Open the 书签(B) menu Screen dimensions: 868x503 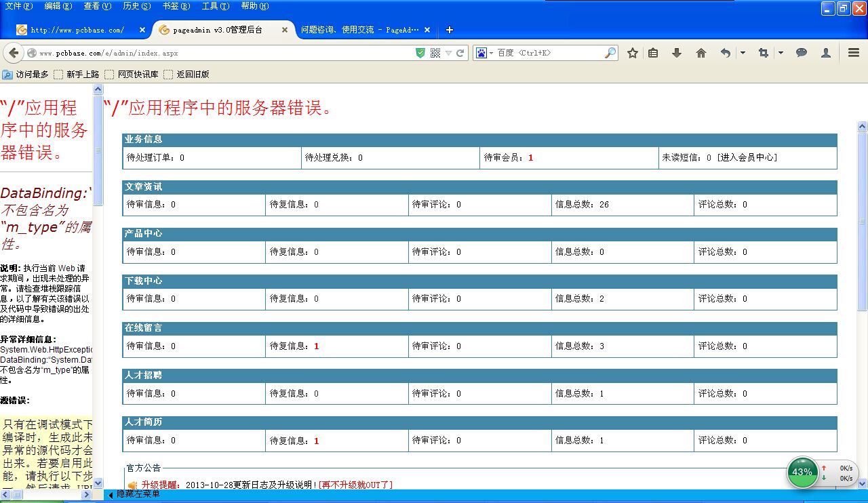point(176,6)
